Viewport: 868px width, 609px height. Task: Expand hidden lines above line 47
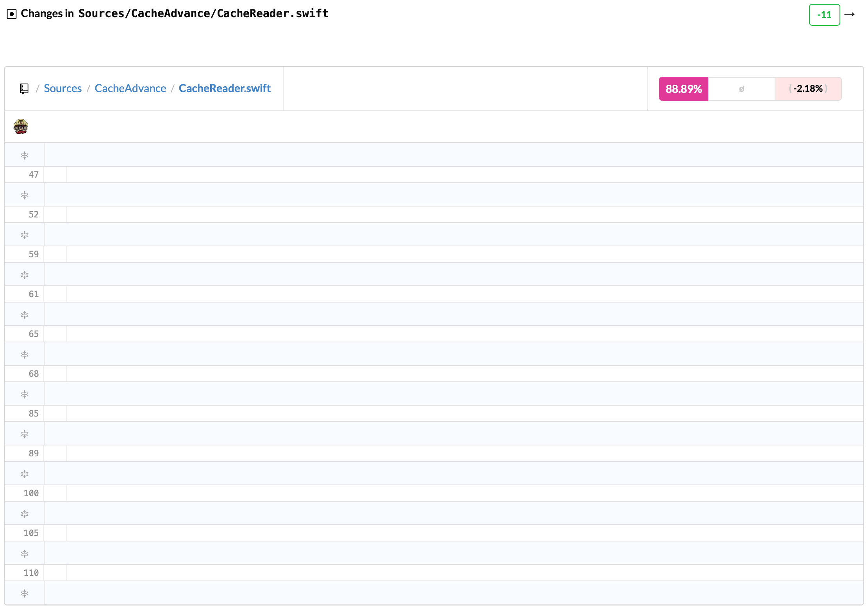(x=25, y=155)
